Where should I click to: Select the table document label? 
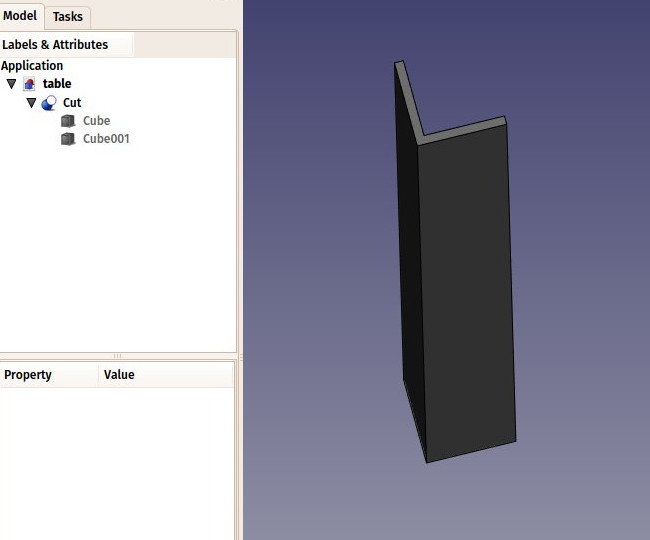click(57, 84)
